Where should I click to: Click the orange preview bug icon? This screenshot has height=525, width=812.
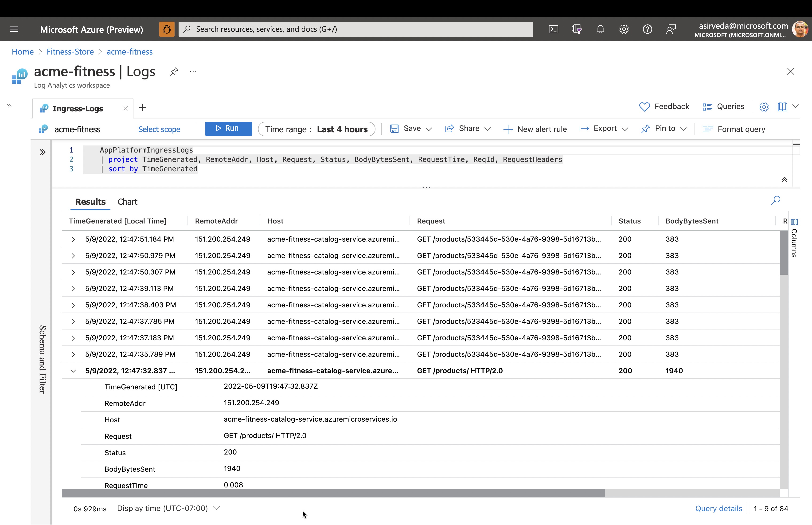coord(167,29)
